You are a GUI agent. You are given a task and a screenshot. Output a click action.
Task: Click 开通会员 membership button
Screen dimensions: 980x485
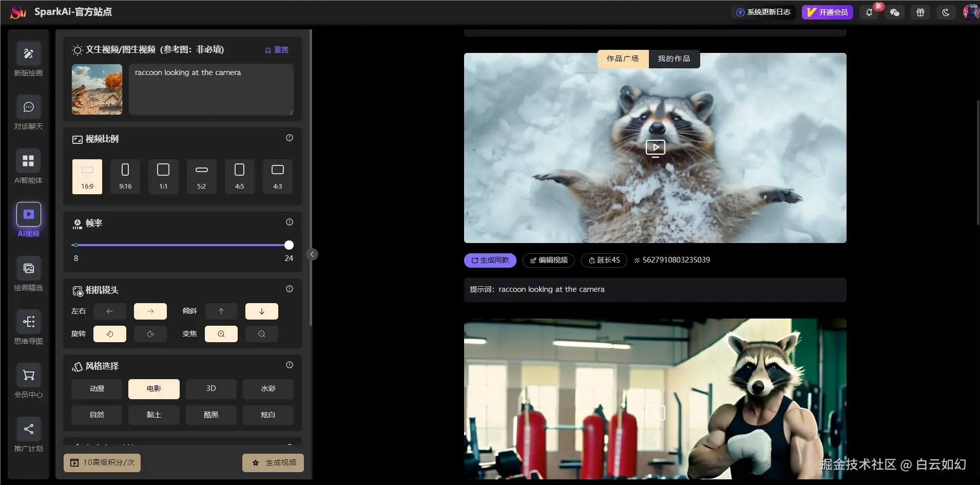tap(828, 12)
